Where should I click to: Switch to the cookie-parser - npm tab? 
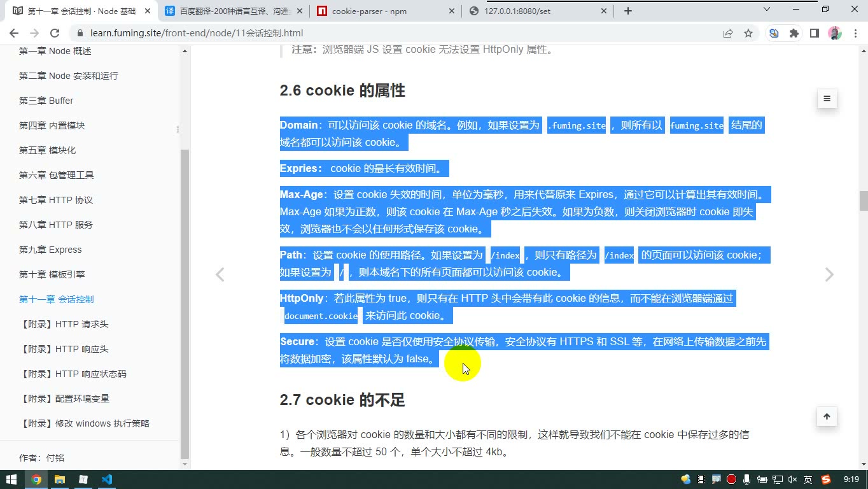click(386, 11)
